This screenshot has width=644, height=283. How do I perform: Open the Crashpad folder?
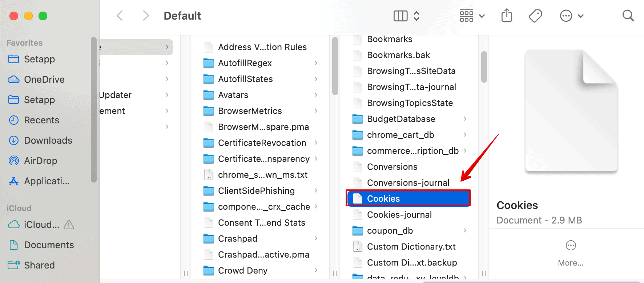pyautogui.click(x=237, y=239)
